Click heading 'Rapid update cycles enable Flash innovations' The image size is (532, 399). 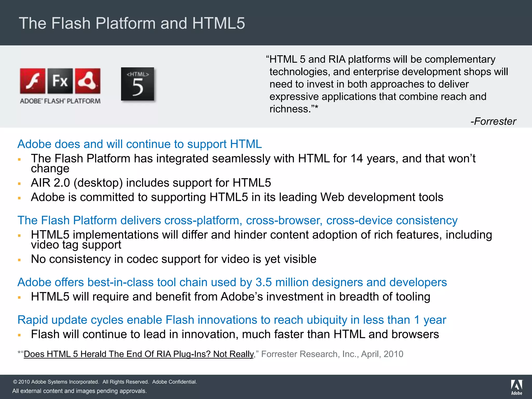(x=232, y=320)
